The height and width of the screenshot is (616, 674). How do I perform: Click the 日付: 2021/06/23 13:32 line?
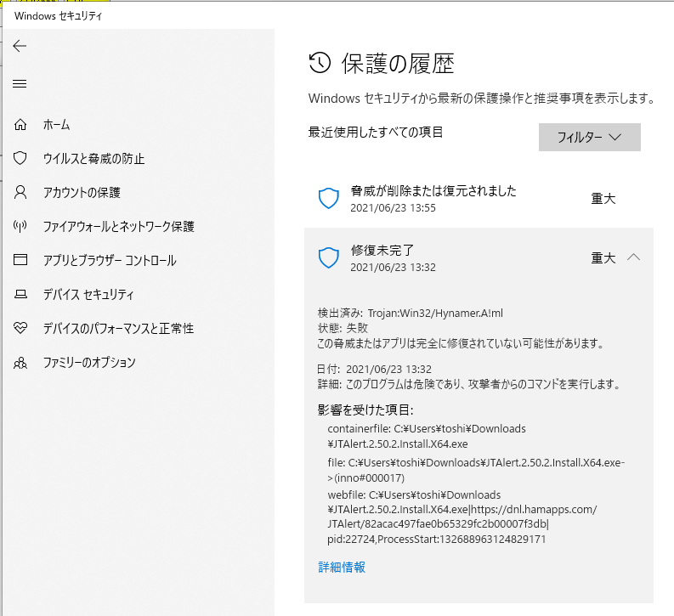click(x=374, y=369)
